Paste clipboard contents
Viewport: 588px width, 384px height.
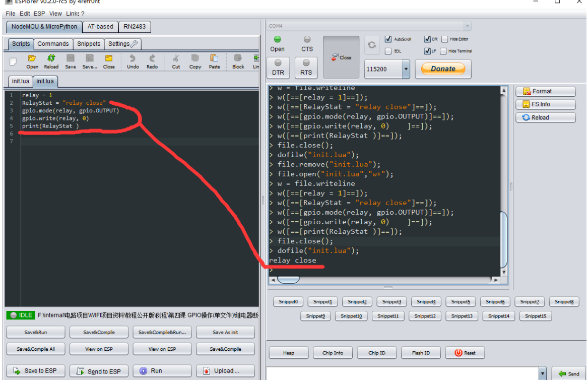(x=214, y=61)
